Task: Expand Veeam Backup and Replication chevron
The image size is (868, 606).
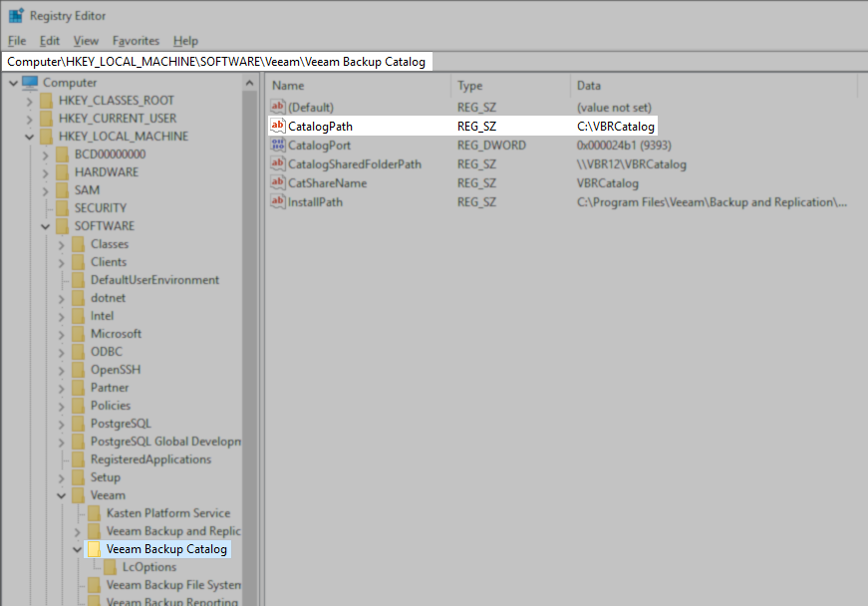Action: (78, 532)
